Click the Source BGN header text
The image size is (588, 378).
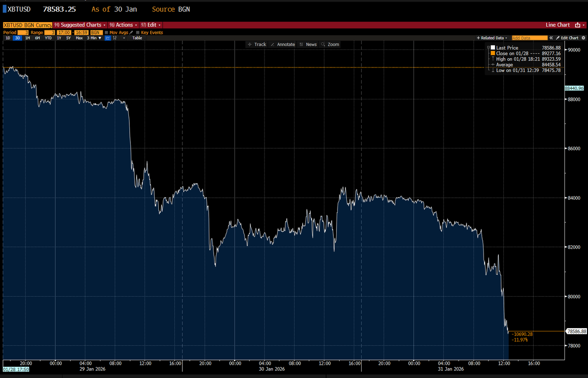click(171, 9)
